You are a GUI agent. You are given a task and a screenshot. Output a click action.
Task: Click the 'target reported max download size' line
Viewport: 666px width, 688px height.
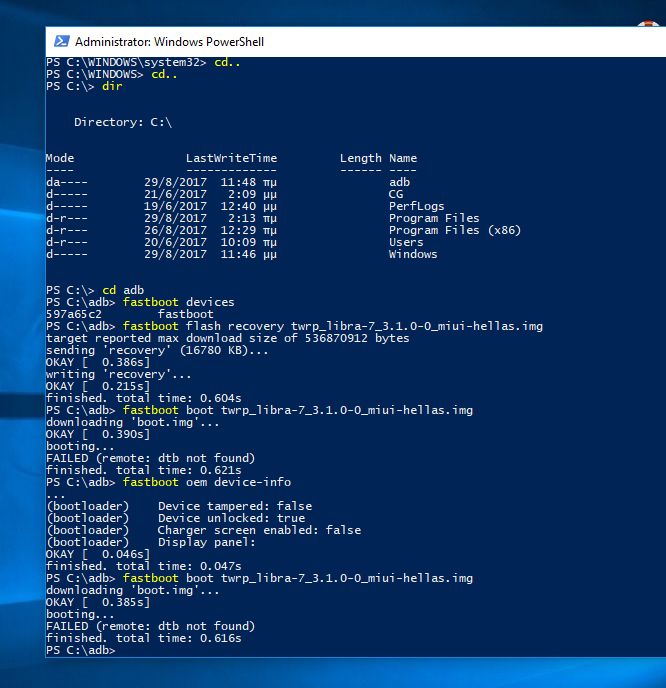[227, 338]
